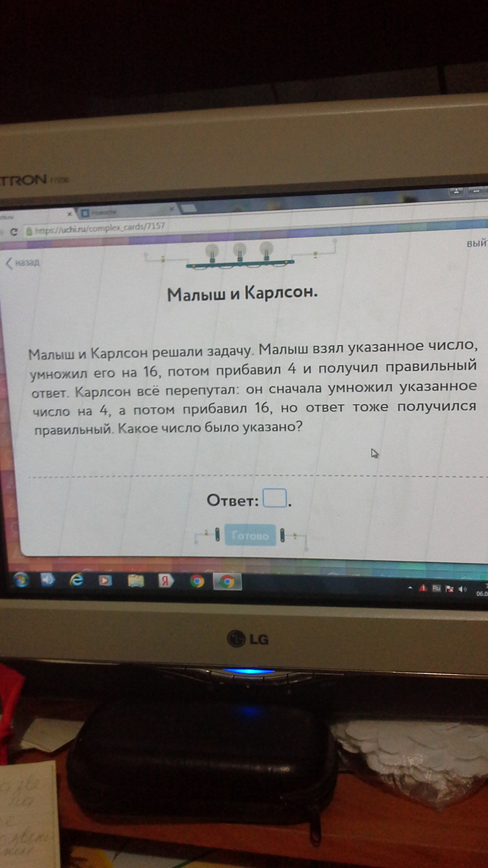Click the answer input box
The image size is (488, 868).
click(x=275, y=499)
